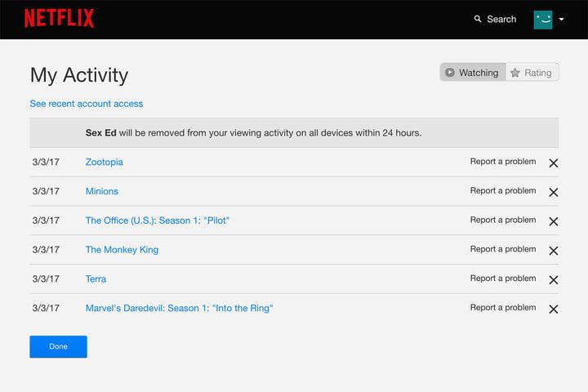Open the Zootopia title link

click(105, 162)
